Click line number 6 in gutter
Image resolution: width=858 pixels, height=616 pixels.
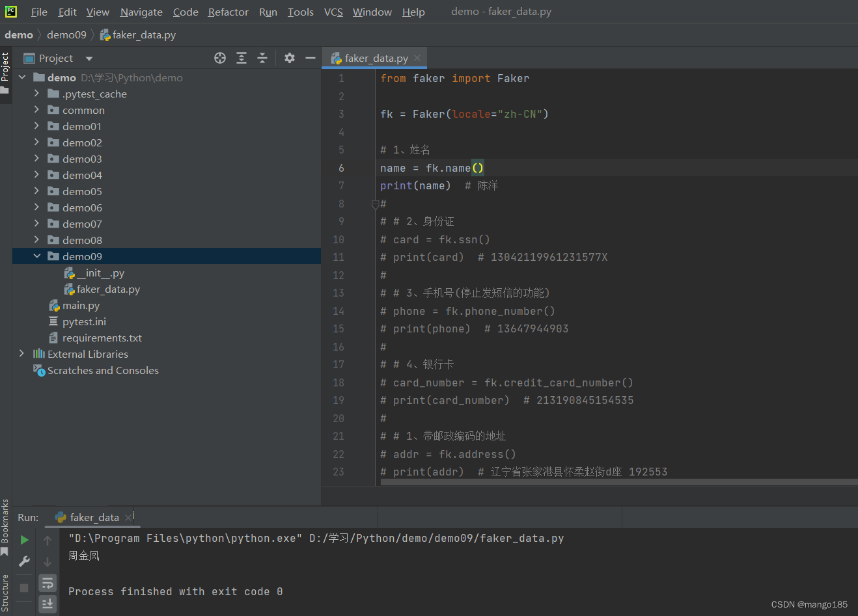[341, 168]
